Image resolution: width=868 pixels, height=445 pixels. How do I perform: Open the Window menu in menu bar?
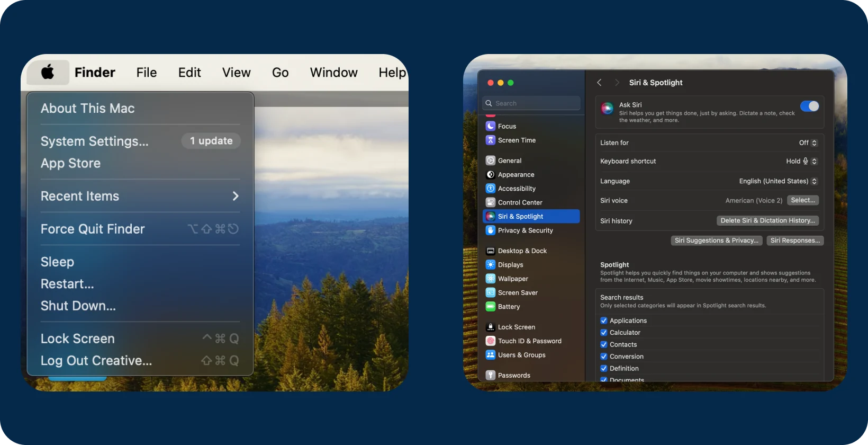pyautogui.click(x=334, y=73)
